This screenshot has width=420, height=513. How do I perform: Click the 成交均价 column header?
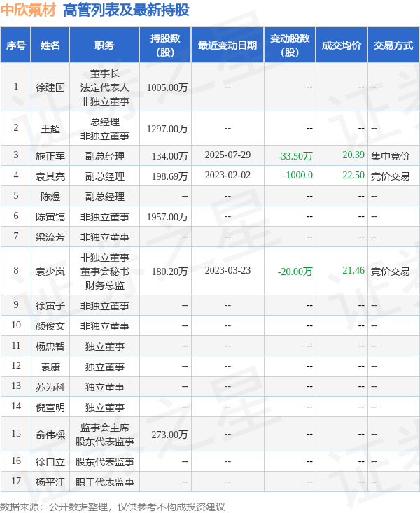[x=342, y=45]
